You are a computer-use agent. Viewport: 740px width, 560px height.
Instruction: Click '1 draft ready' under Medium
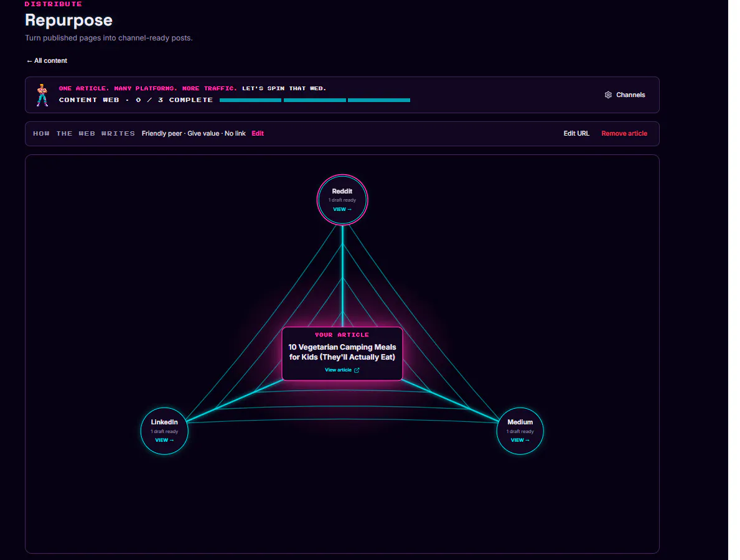tap(520, 432)
